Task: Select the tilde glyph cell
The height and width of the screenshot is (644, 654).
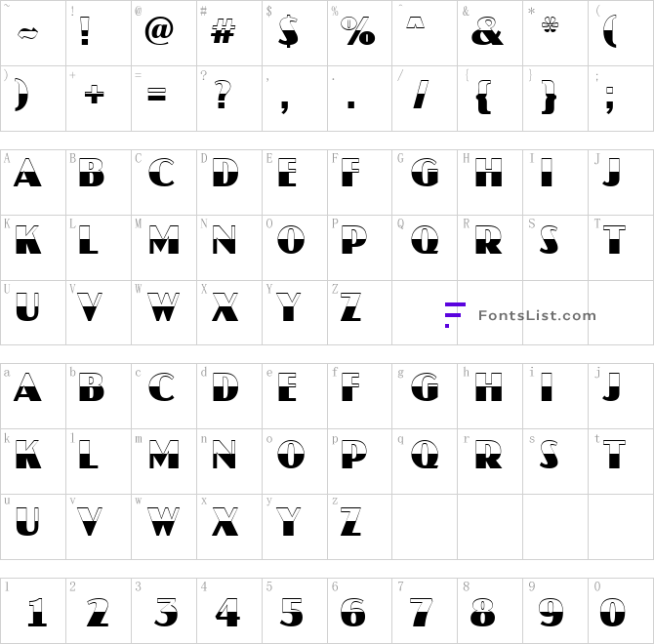Action: (x=33, y=33)
